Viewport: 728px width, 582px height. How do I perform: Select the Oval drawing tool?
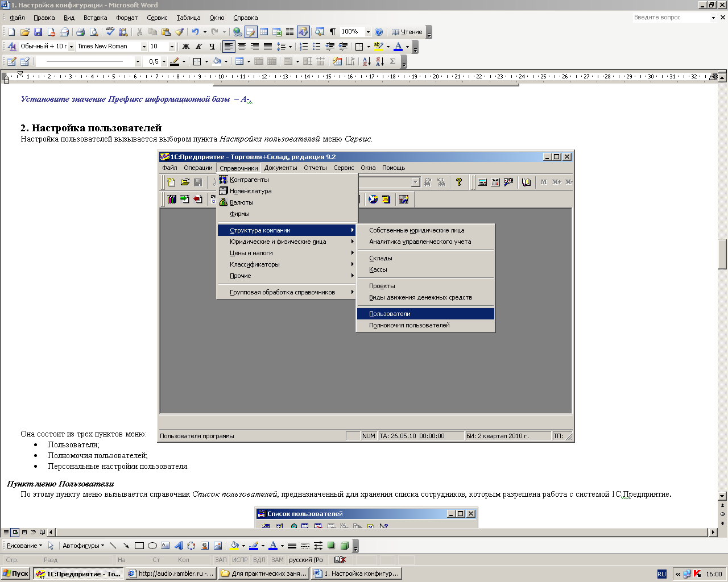tap(152, 546)
